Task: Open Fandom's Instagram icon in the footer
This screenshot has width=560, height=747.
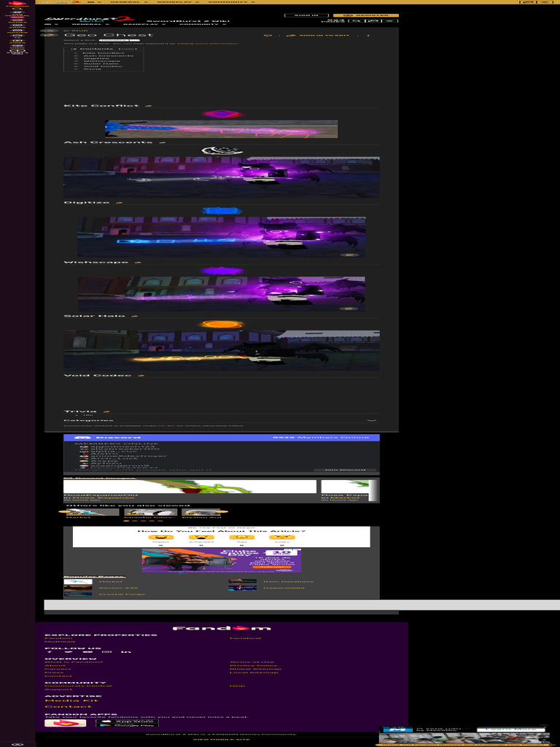Action: coord(108,651)
